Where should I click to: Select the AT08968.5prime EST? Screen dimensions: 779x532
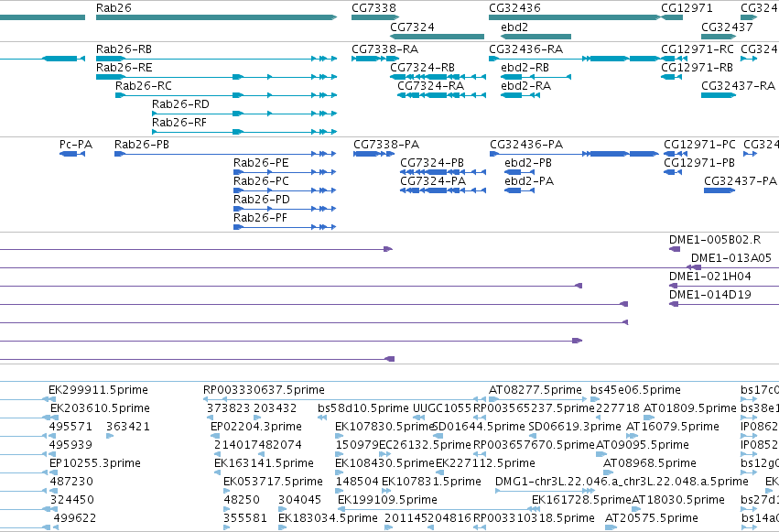coord(608,472)
